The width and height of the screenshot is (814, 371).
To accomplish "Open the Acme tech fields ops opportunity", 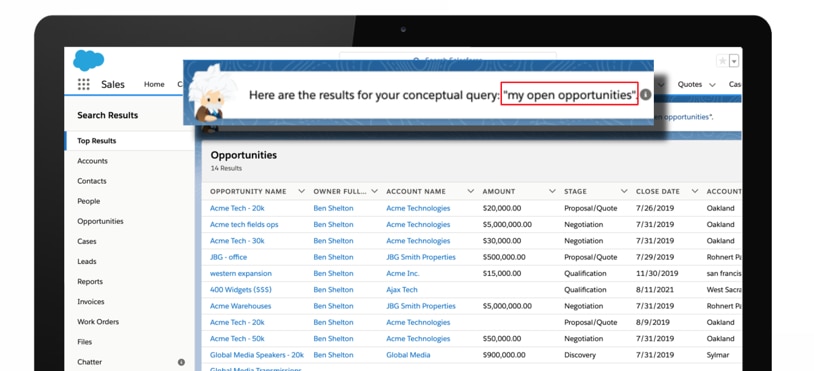I will (244, 225).
